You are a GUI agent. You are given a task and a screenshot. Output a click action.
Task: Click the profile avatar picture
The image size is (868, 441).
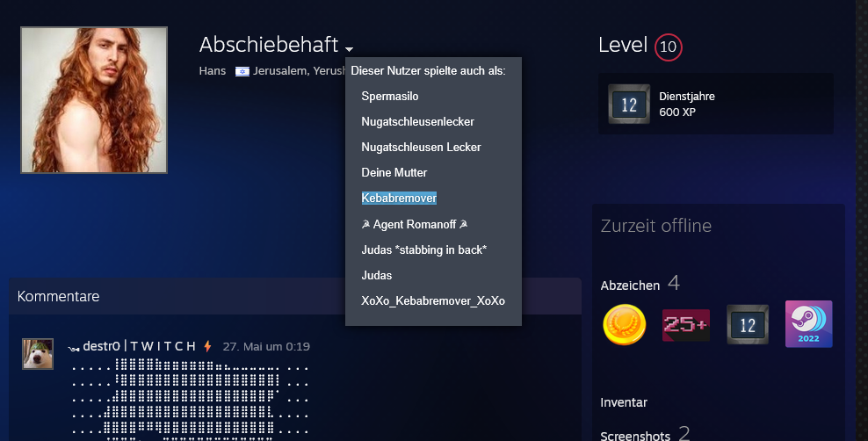94,99
